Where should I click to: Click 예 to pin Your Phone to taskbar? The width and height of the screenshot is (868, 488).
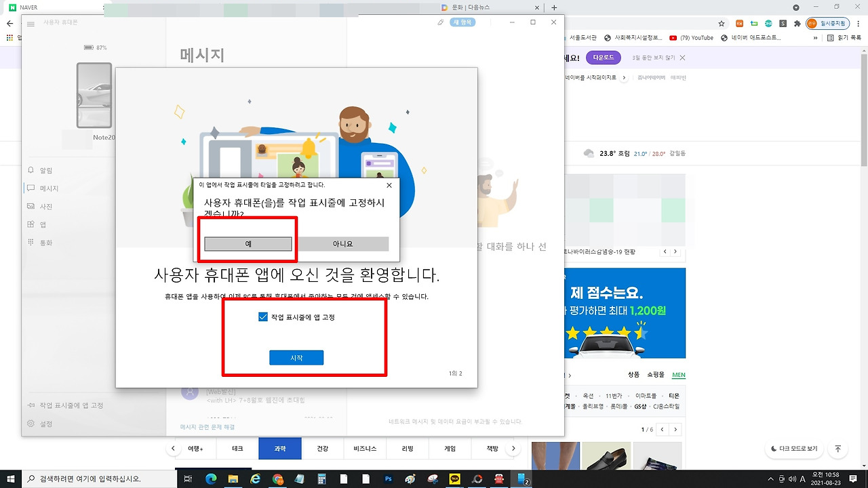248,244
